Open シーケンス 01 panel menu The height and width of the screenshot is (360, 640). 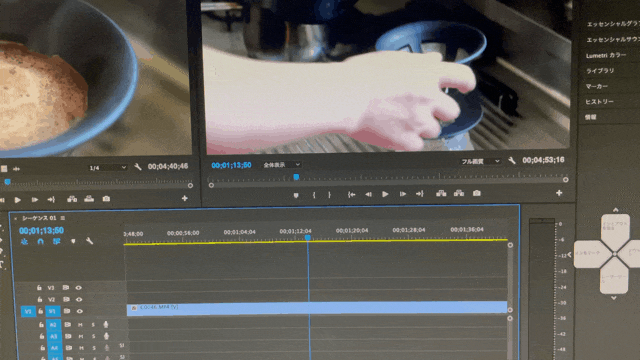click(63, 218)
